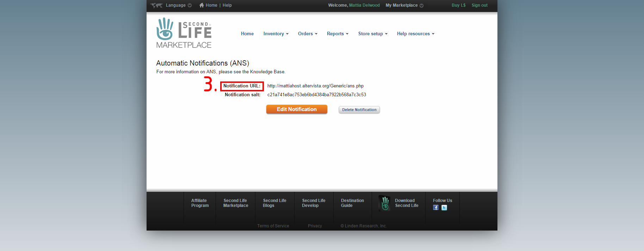Go to the Home tab in main navigation
The height and width of the screenshot is (251, 644).
247,34
